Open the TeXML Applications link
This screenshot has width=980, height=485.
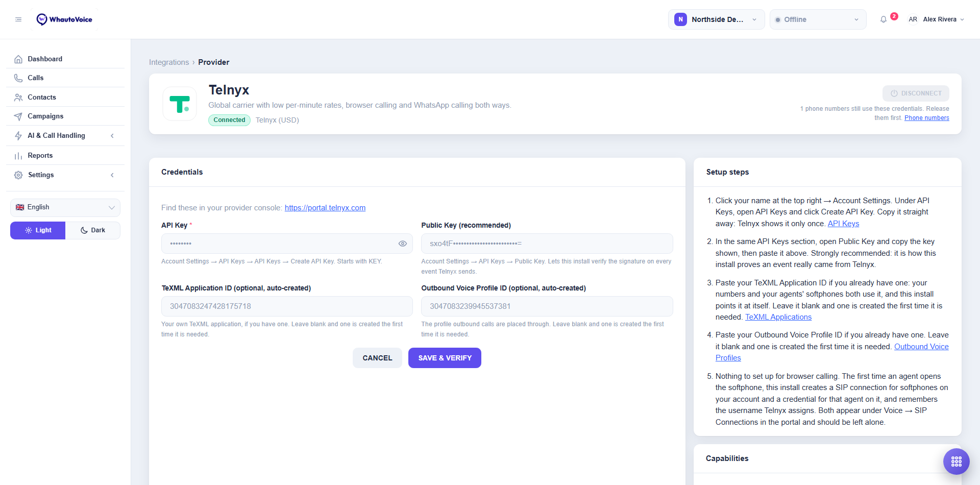pos(778,317)
